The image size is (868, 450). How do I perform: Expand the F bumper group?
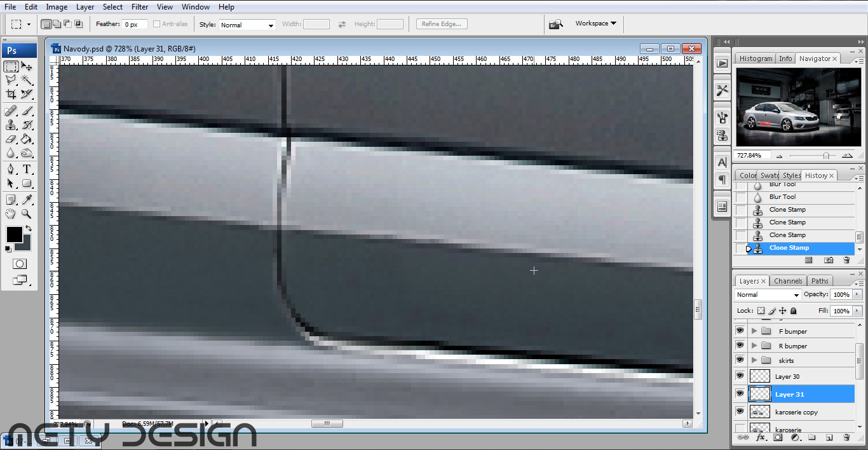coord(754,331)
